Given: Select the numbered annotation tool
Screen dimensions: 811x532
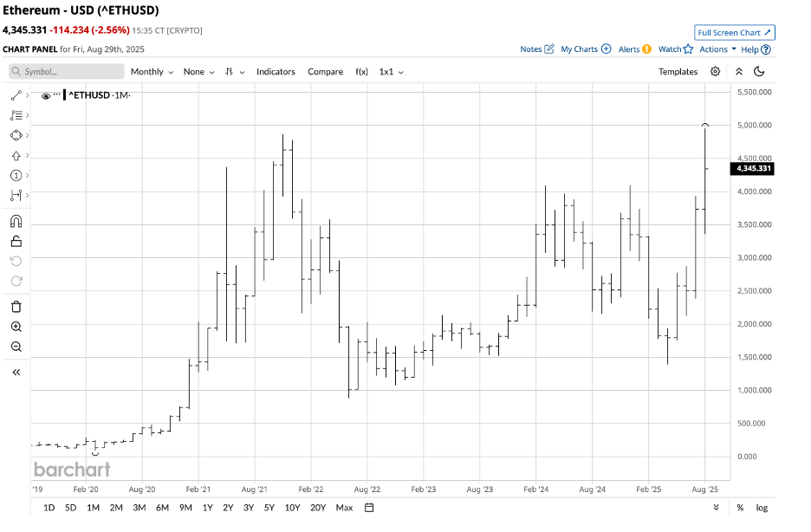Looking at the screenshot, I should click(16, 176).
